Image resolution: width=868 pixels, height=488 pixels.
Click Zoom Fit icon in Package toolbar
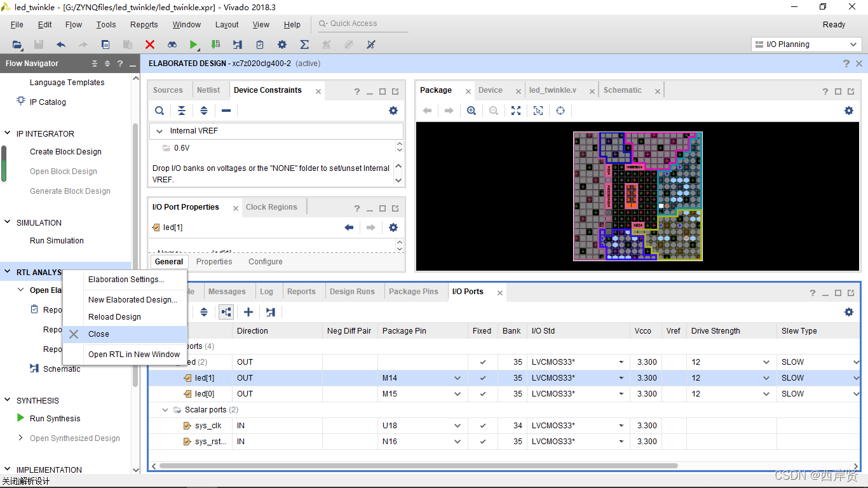(516, 111)
